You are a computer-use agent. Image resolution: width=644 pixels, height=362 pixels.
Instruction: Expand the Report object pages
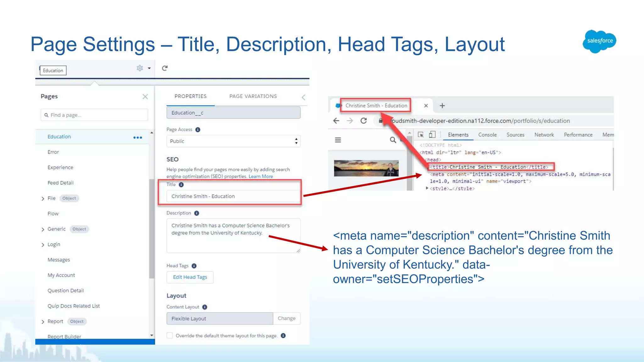click(x=43, y=322)
